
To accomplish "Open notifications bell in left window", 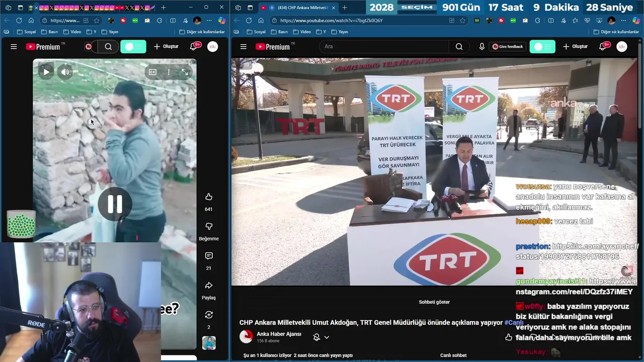I will 193,47.
